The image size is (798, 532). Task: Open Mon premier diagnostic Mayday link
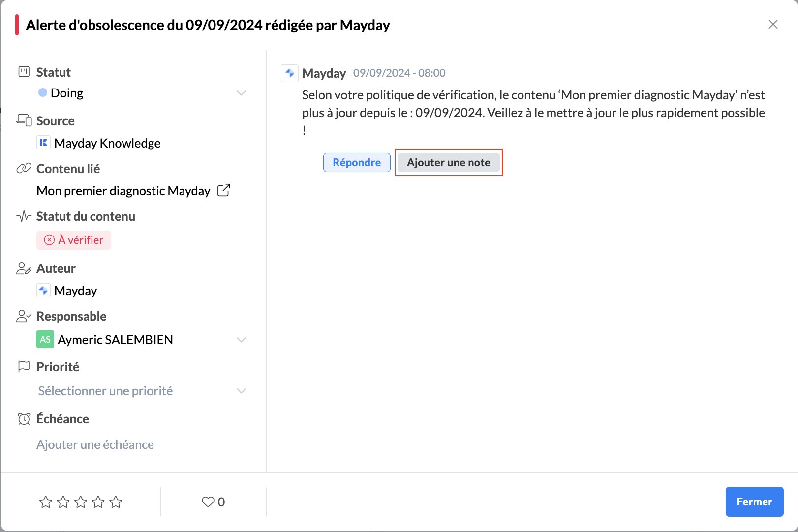(x=123, y=191)
